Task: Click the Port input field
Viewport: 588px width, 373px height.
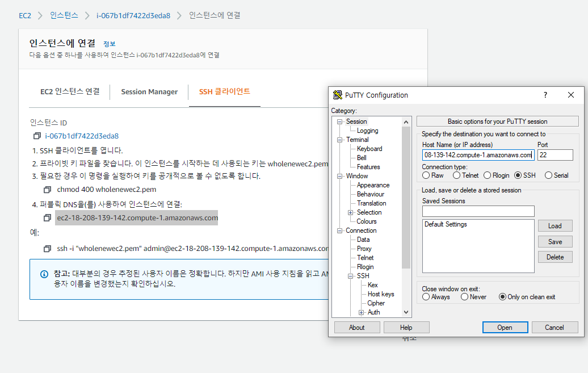Action: pos(555,155)
